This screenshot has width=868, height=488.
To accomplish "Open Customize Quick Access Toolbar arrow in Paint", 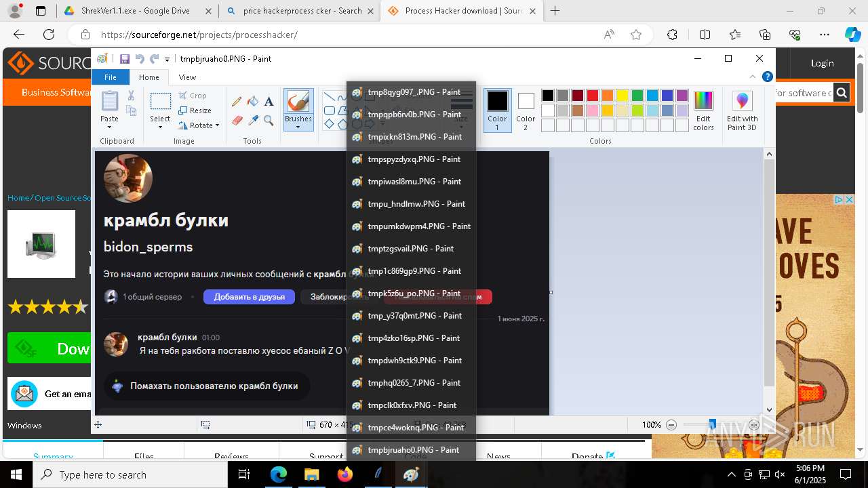I will click(x=167, y=60).
